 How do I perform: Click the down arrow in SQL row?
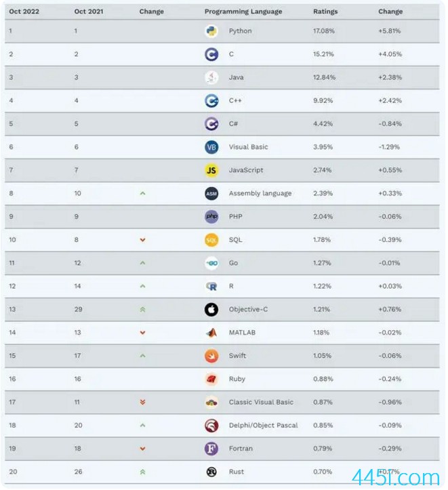pos(143,240)
